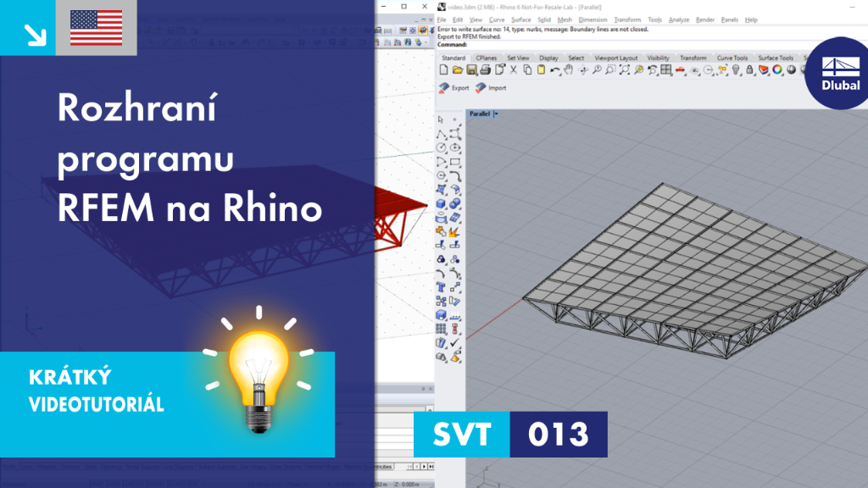Switch to the Set View tab
868x488 pixels.
pyautogui.click(x=518, y=58)
